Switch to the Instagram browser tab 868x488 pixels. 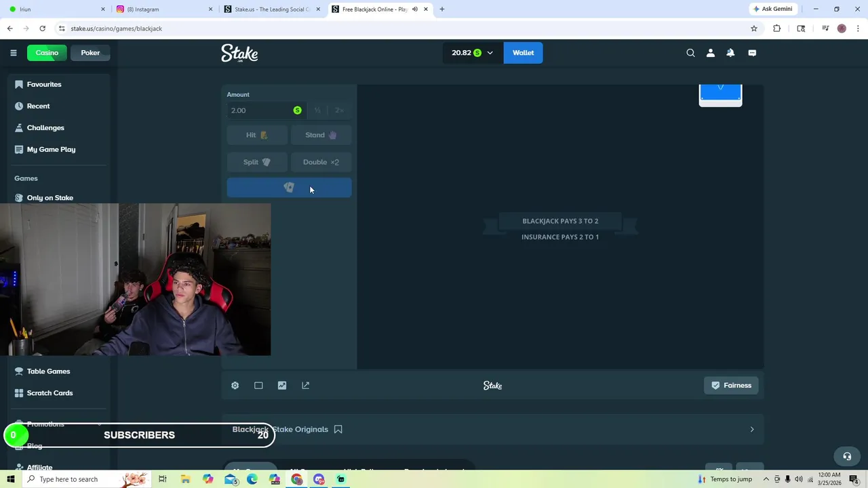pos(164,9)
